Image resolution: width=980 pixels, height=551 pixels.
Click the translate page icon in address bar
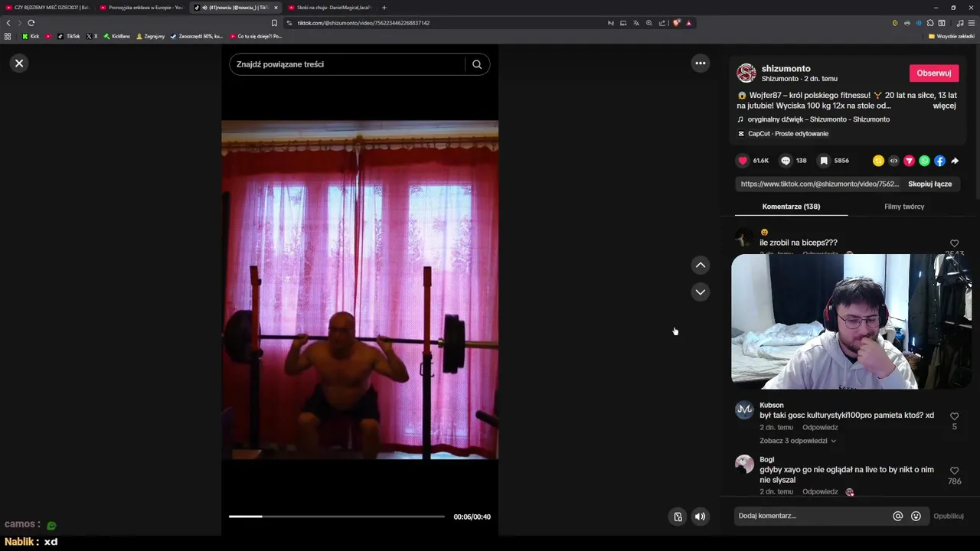[x=636, y=23]
